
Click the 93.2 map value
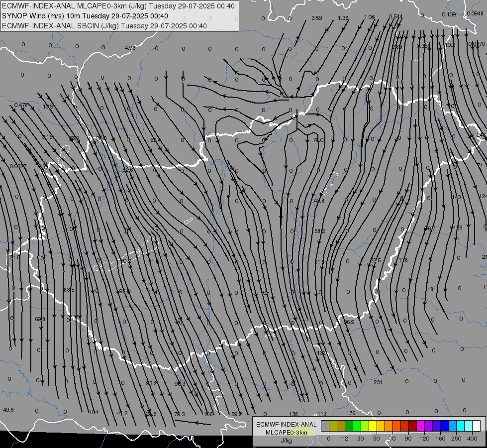tap(152, 383)
